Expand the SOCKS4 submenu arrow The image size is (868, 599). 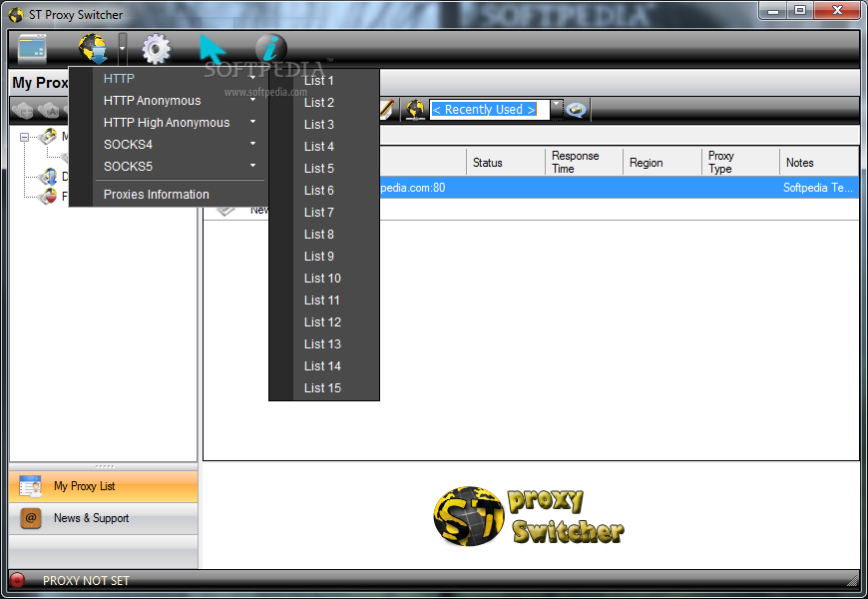[x=253, y=144]
